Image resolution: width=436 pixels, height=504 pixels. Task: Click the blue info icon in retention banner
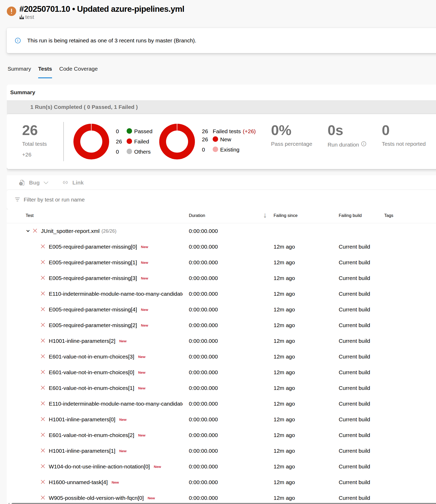18,41
